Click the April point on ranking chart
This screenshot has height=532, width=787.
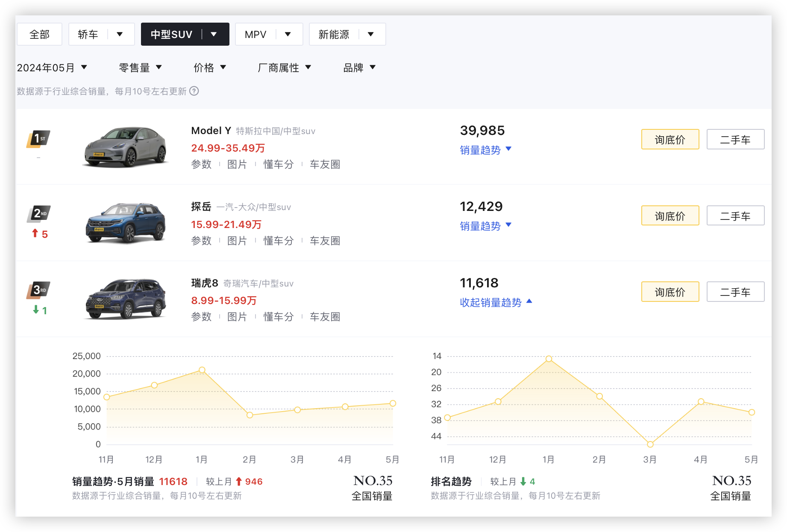click(701, 401)
